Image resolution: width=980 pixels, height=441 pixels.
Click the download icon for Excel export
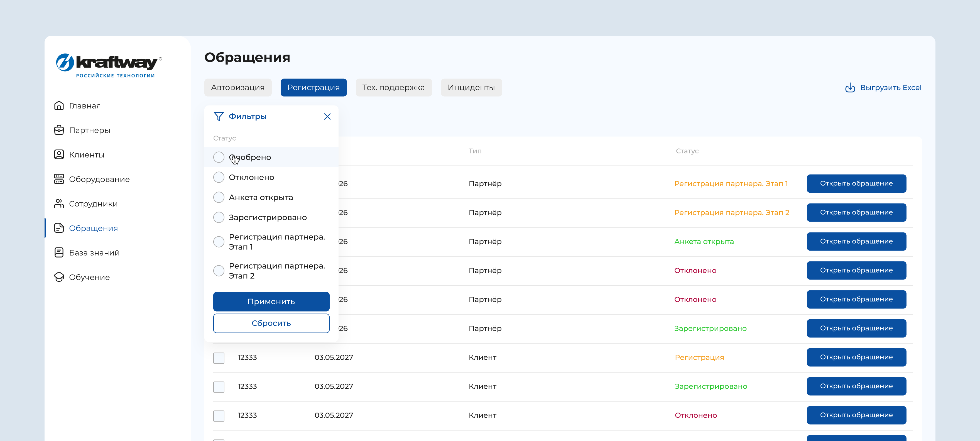(850, 87)
